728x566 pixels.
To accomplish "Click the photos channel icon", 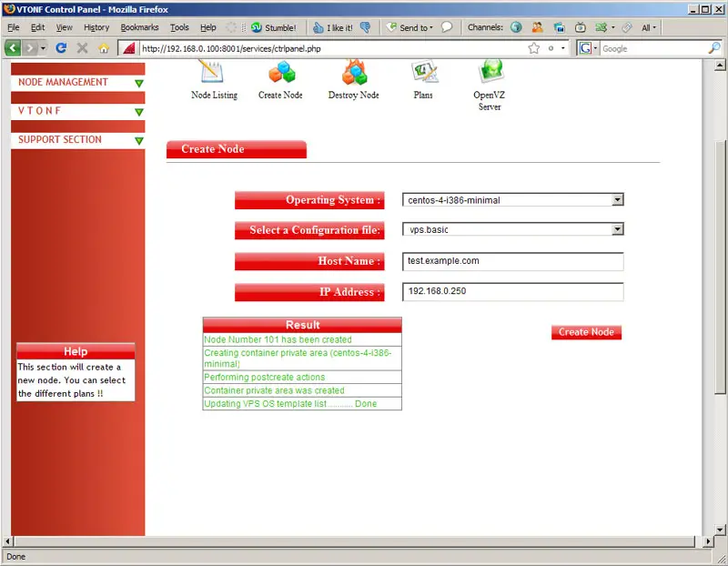I will 559,28.
